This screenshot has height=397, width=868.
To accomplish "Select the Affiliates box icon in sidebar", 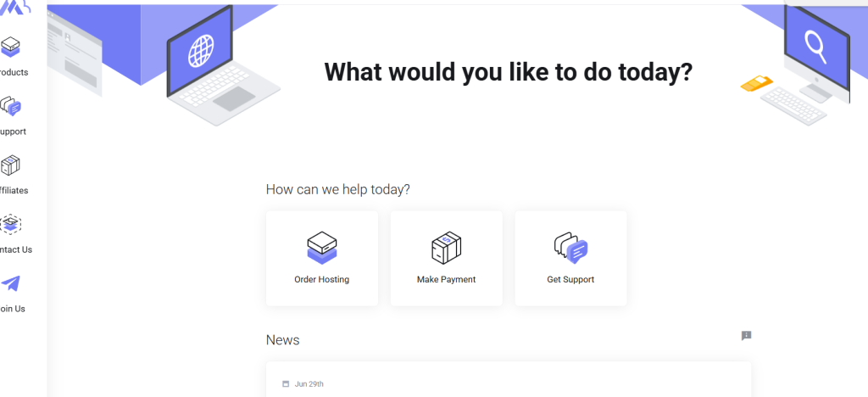I will coord(10,165).
